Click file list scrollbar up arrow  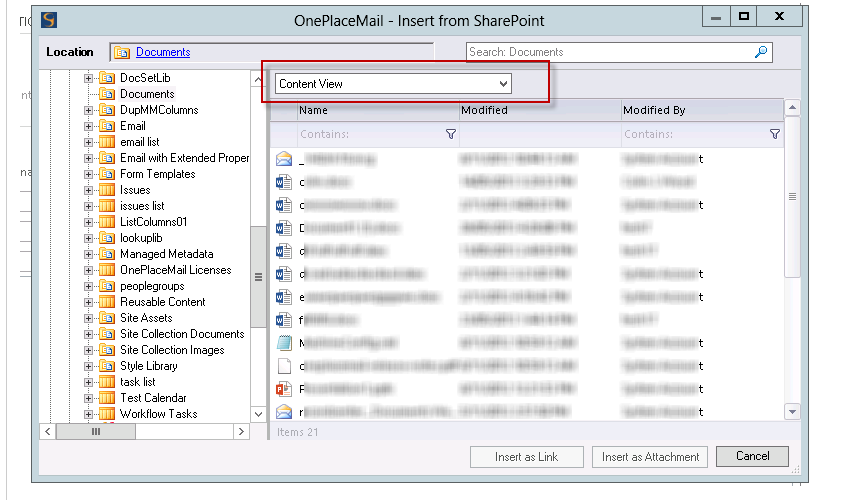(793, 107)
